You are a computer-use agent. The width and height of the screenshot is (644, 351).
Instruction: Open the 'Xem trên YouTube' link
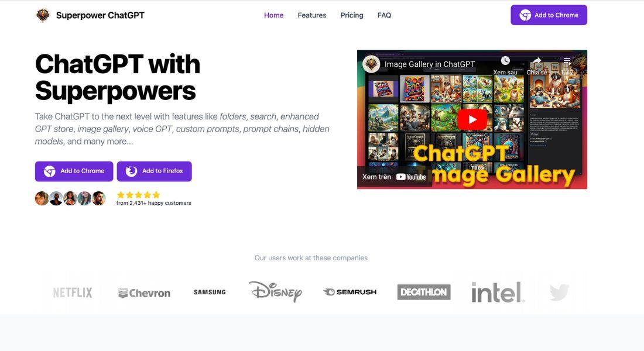pos(394,177)
